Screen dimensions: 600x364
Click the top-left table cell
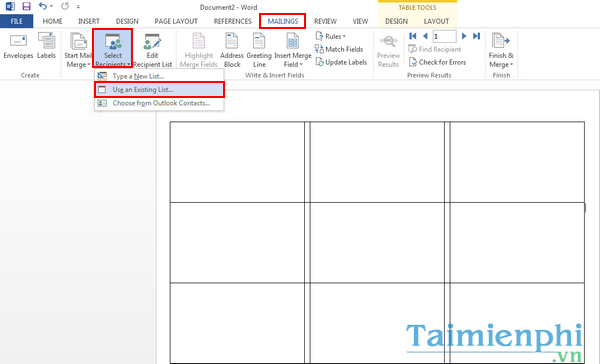tap(237, 162)
